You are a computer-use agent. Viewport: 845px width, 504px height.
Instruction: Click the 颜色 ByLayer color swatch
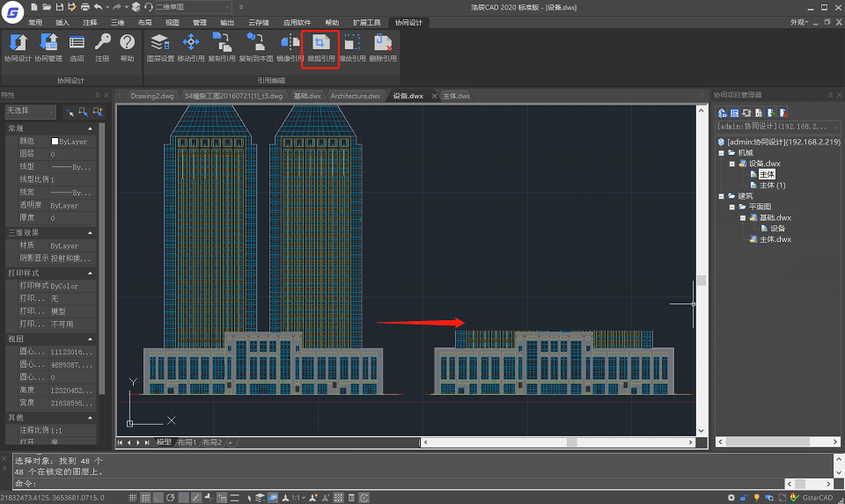(x=55, y=141)
